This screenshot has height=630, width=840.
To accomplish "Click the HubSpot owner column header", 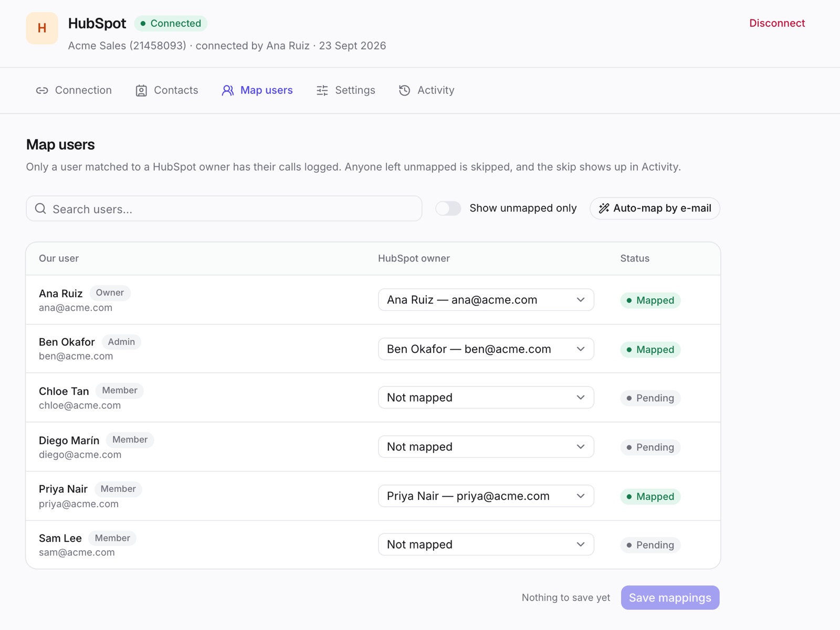I will coord(414,258).
